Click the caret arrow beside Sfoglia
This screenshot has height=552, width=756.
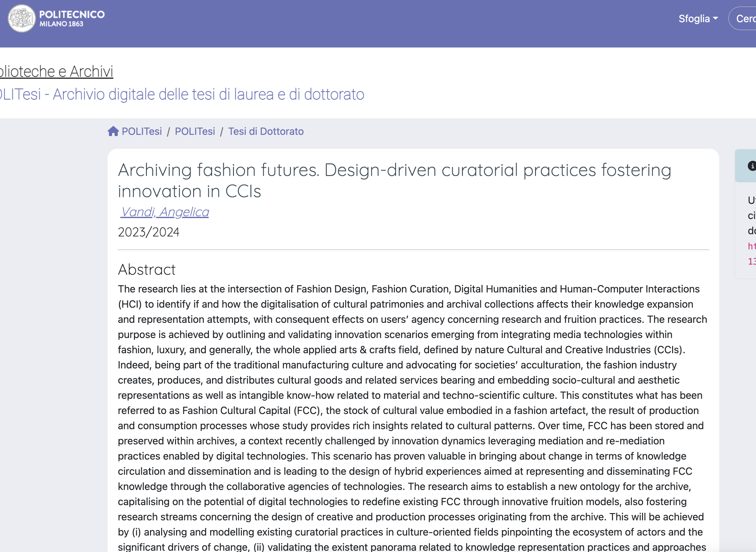(x=715, y=19)
